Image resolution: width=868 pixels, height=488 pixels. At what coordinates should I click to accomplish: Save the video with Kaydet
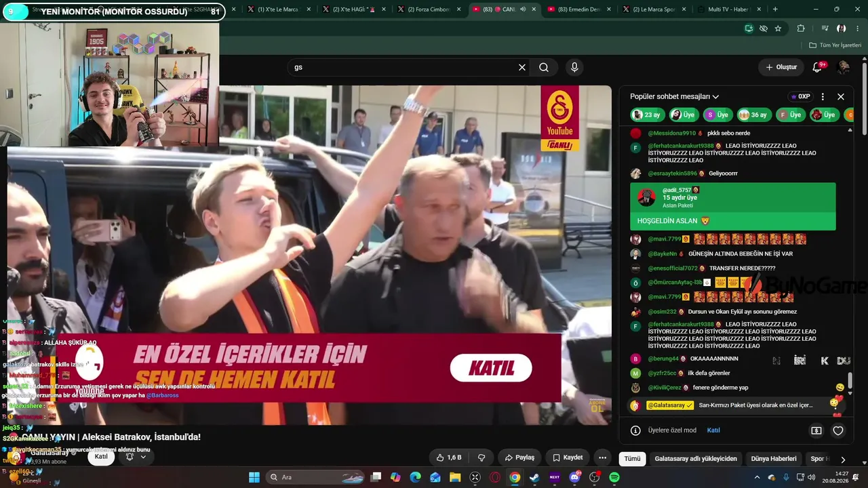click(x=568, y=457)
